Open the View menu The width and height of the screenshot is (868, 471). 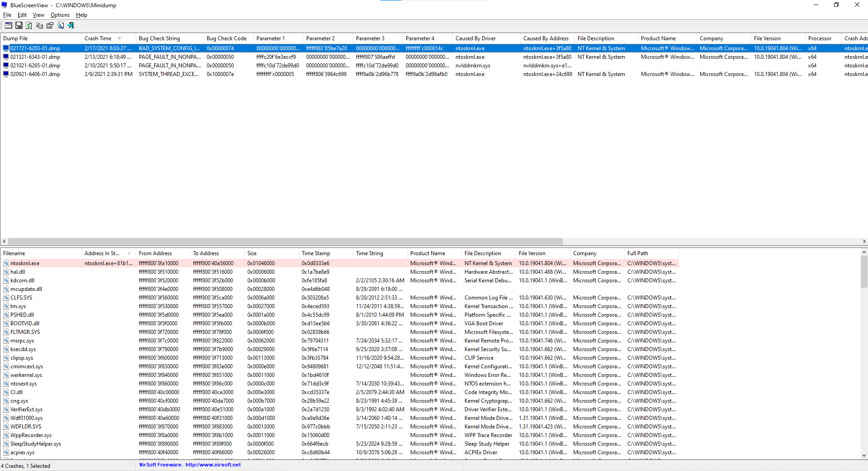pyautogui.click(x=38, y=15)
